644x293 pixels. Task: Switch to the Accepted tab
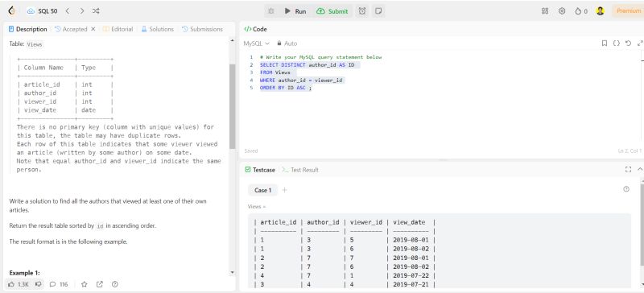point(71,29)
